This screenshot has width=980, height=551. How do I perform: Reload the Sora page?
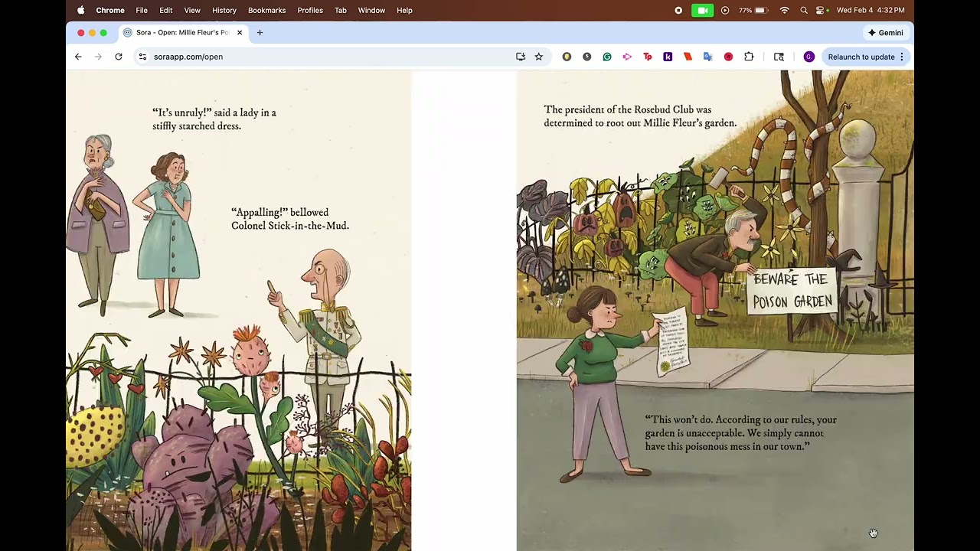(119, 57)
